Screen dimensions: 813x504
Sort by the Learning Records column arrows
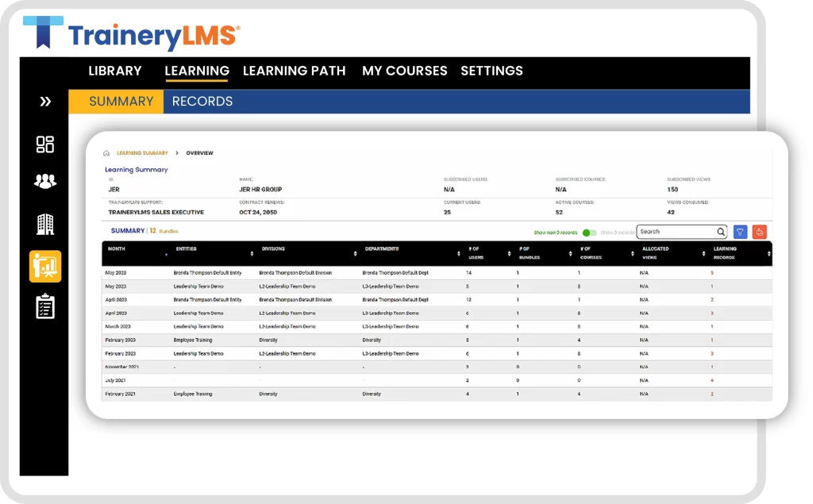pyautogui.click(x=769, y=253)
